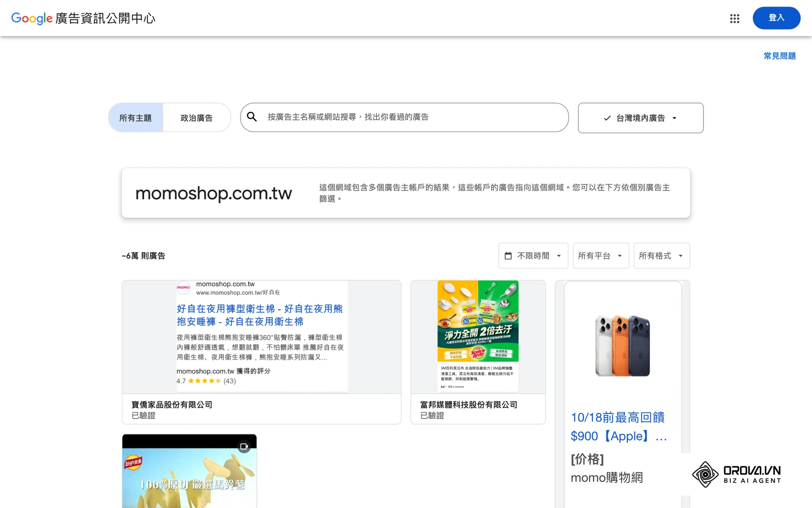This screenshot has width=812, height=508.
Task: Click the 10/18前最高回饋 $900 Apple headline
Action: [x=619, y=427]
